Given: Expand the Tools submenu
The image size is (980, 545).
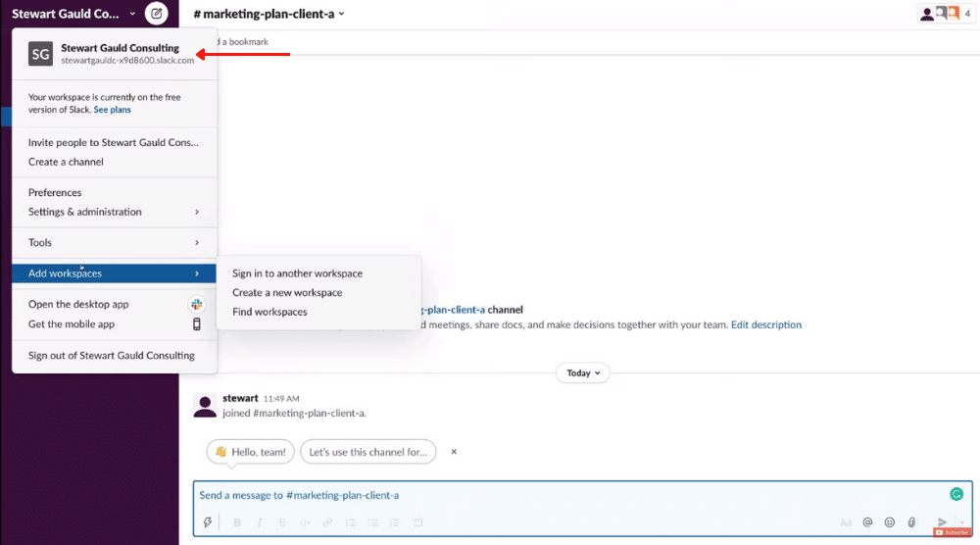Looking at the screenshot, I should coord(113,242).
